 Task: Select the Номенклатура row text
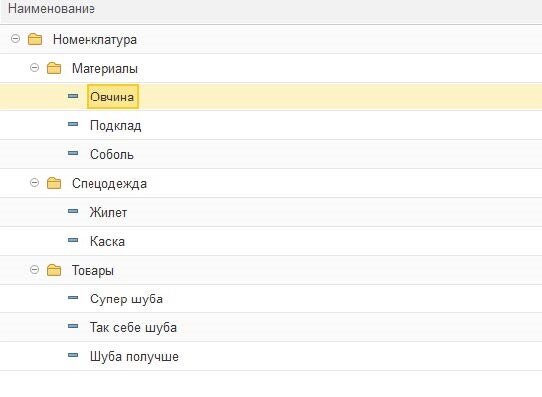[x=95, y=39]
